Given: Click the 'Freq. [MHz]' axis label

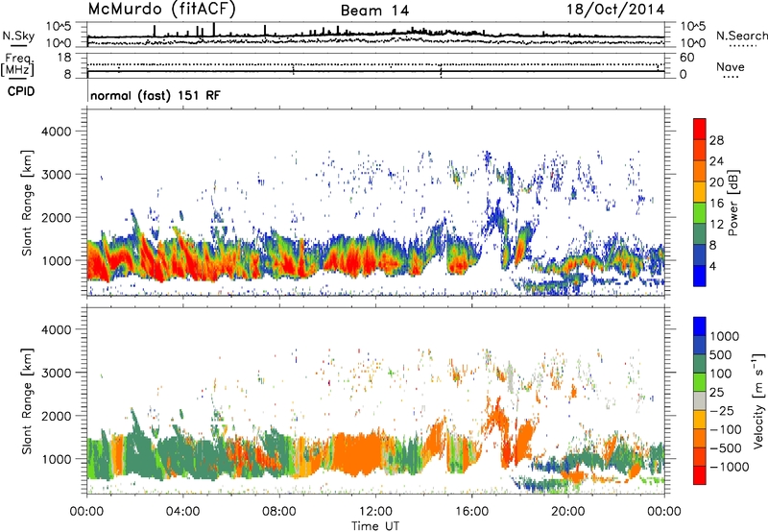Looking at the screenshot, I should tap(18, 64).
